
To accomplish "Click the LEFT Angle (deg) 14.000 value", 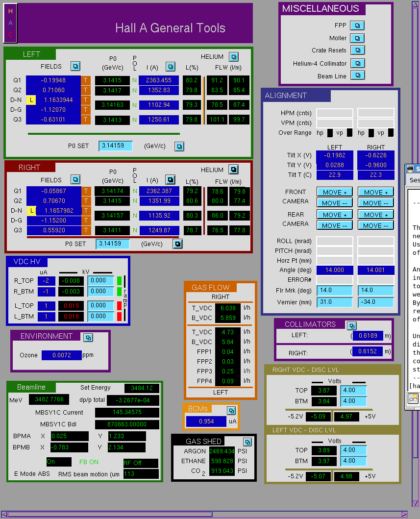I will click(335, 270).
